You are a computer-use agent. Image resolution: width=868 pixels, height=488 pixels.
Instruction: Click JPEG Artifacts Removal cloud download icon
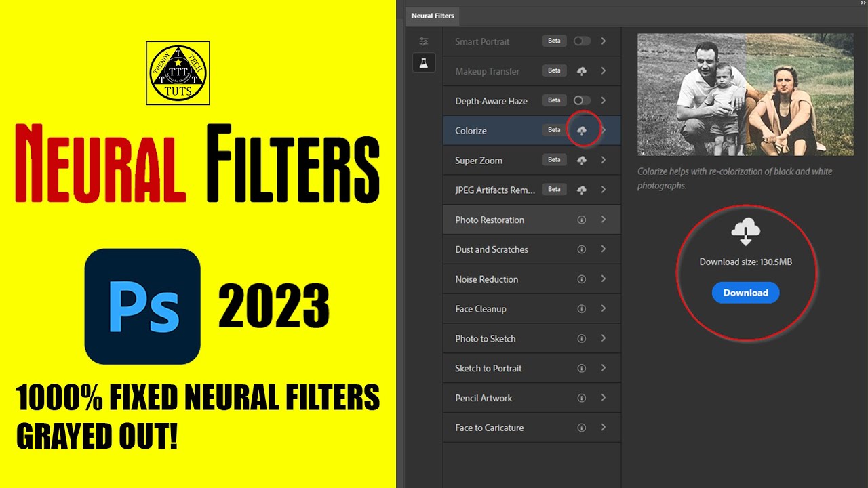pos(582,190)
